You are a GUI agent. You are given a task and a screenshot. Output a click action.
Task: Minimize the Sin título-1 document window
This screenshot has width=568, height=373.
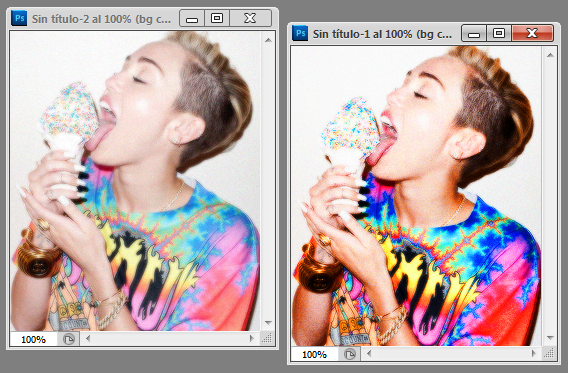point(474,33)
